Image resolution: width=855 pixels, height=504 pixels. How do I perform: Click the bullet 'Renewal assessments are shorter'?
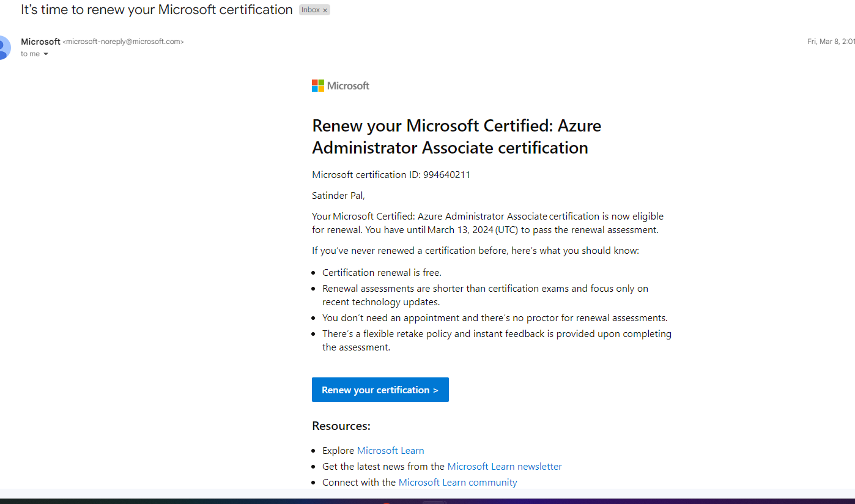[485, 295]
